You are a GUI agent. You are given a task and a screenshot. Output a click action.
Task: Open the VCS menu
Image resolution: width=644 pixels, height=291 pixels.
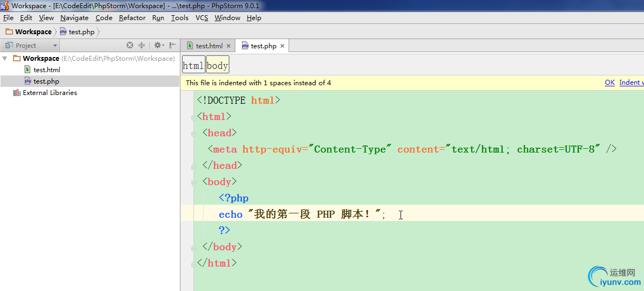click(x=202, y=18)
